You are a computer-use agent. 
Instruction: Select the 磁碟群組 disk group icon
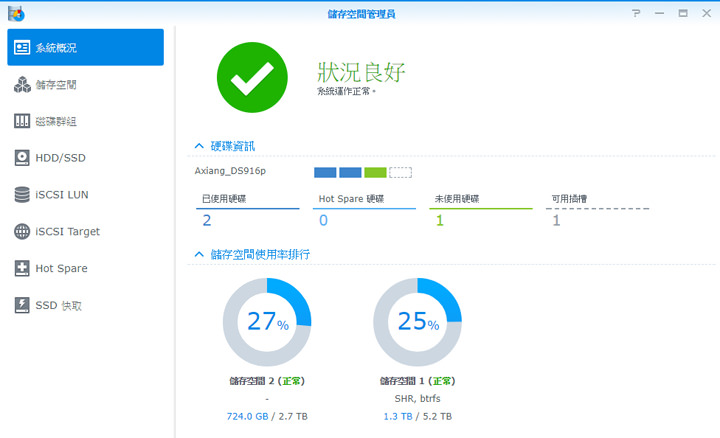pos(22,121)
